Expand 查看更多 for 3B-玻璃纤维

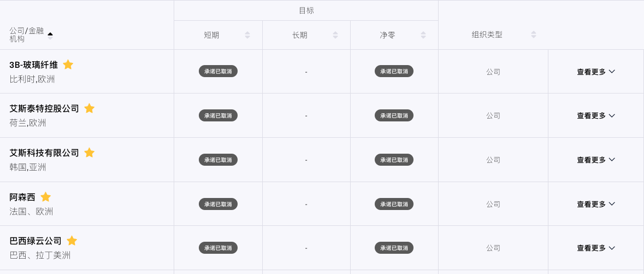click(x=596, y=72)
